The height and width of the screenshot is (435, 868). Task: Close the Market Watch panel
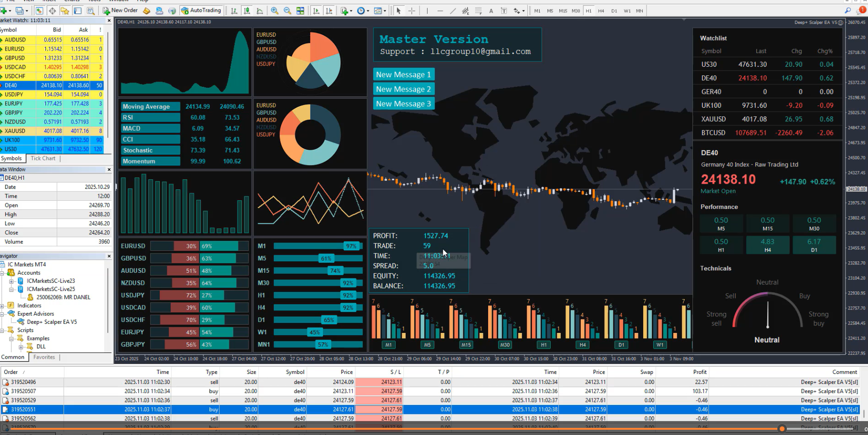click(x=109, y=21)
